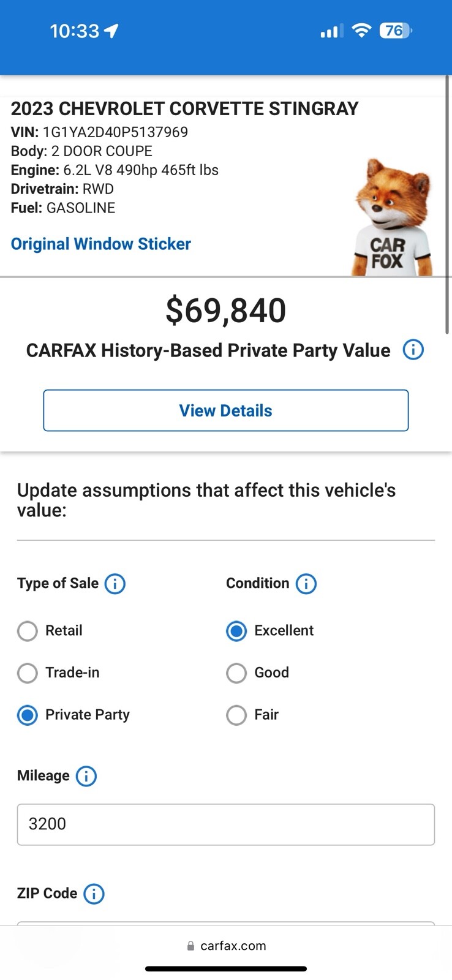Tap the Type of Sale info icon

coord(115,584)
